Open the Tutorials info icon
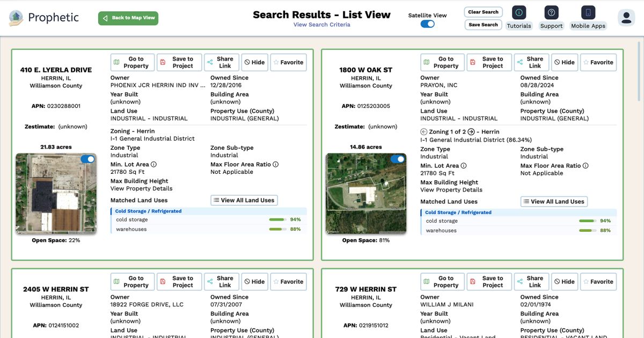This screenshot has width=644, height=338. (x=519, y=12)
